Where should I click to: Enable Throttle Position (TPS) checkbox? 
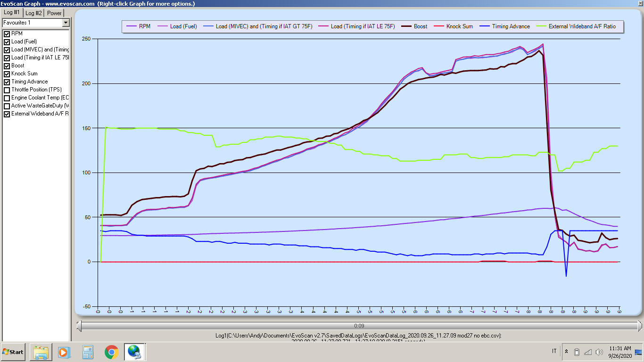coord(7,90)
